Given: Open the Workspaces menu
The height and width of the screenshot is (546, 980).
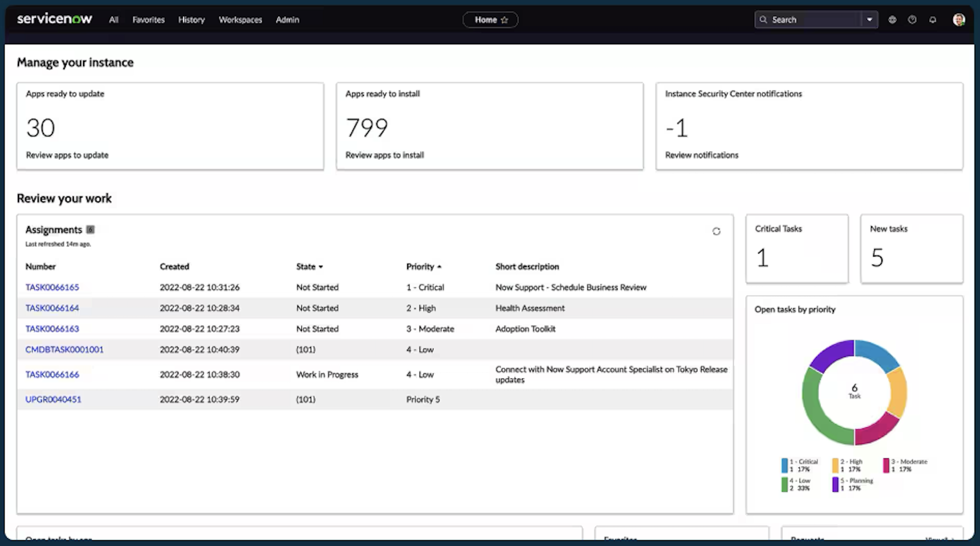Looking at the screenshot, I should coord(240,19).
